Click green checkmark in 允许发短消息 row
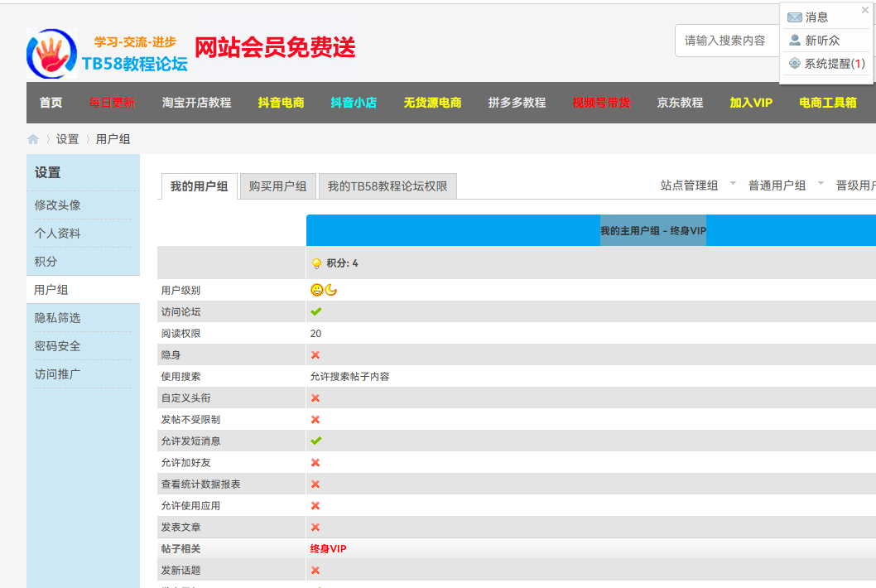876x588 pixels. coord(316,441)
